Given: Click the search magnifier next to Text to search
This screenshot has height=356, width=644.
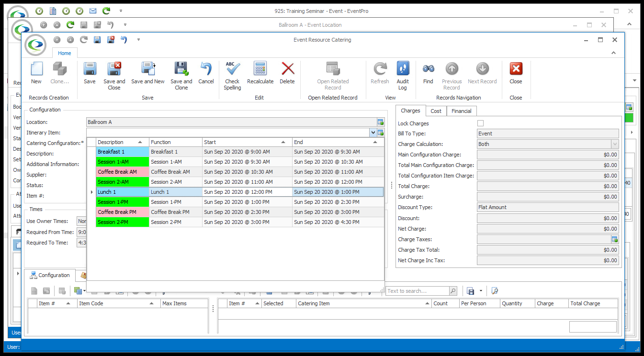Looking at the screenshot, I should coord(452,291).
